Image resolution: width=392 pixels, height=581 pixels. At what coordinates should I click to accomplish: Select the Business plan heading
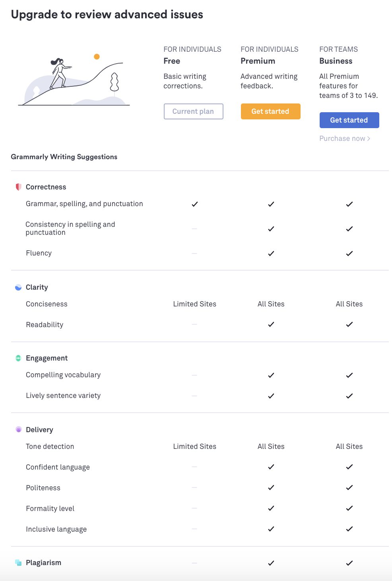click(336, 61)
